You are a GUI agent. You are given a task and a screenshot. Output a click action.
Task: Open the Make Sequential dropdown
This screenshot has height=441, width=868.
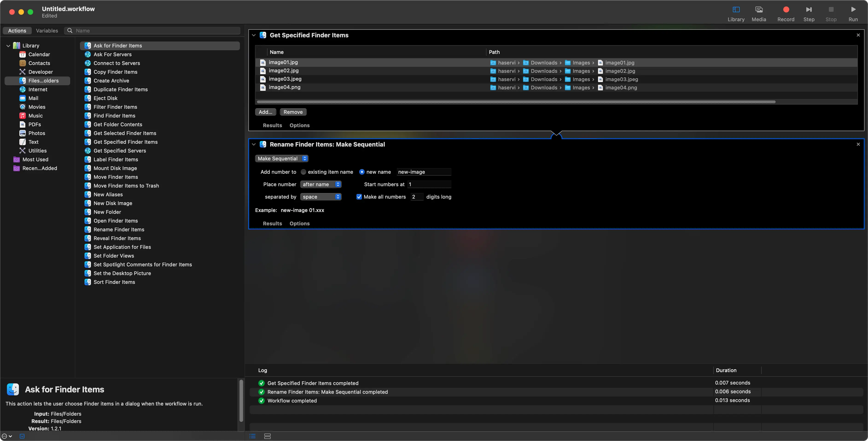(281, 159)
